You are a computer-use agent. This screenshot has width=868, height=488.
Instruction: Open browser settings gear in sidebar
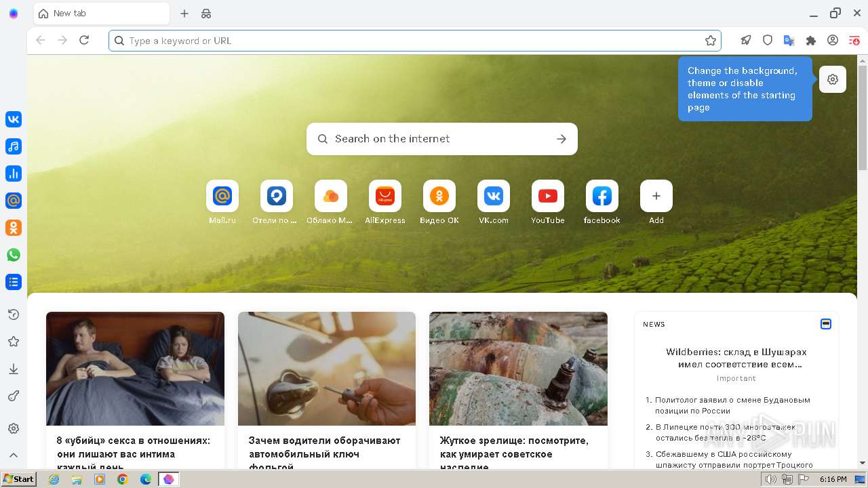(14, 428)
